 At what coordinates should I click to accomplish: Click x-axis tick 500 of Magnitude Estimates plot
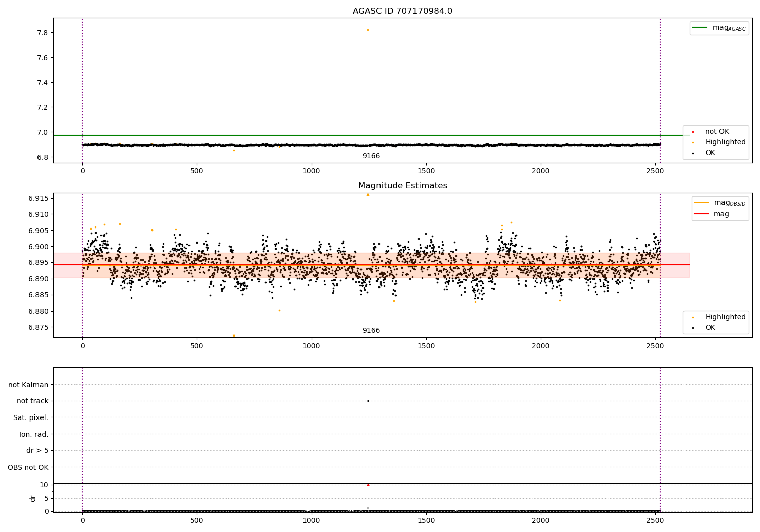pos(197,346)
